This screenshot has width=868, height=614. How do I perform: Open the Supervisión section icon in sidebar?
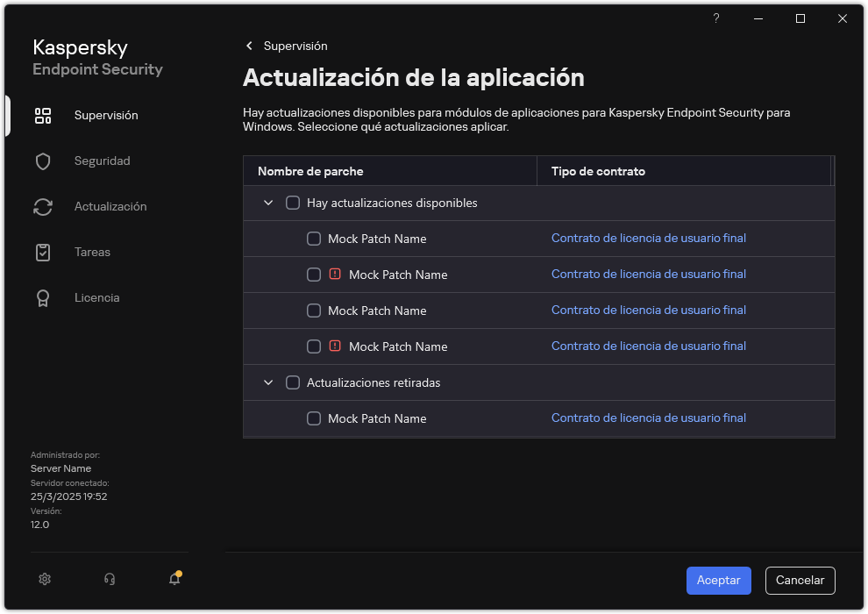43,115
